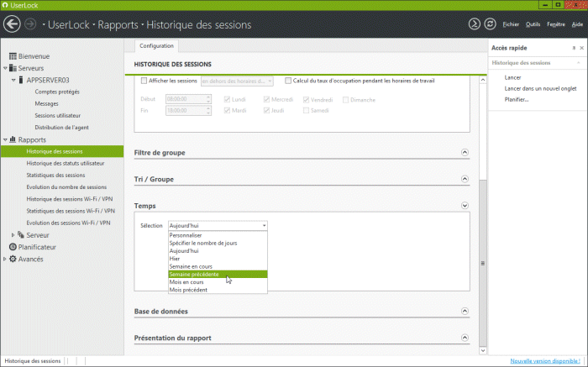Expand the Avancés tree node
The image size is (588, 367).
click(5, 259)
